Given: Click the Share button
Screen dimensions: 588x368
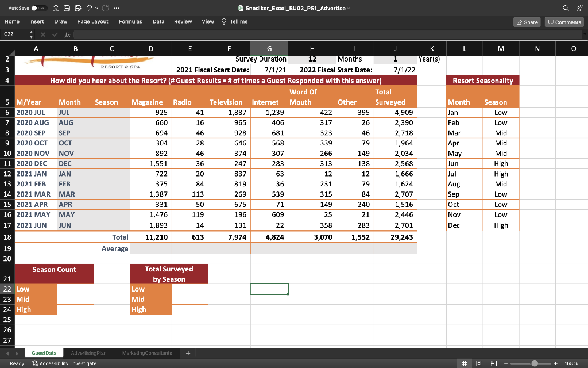Looking at the screenshot, I should 527,22.
